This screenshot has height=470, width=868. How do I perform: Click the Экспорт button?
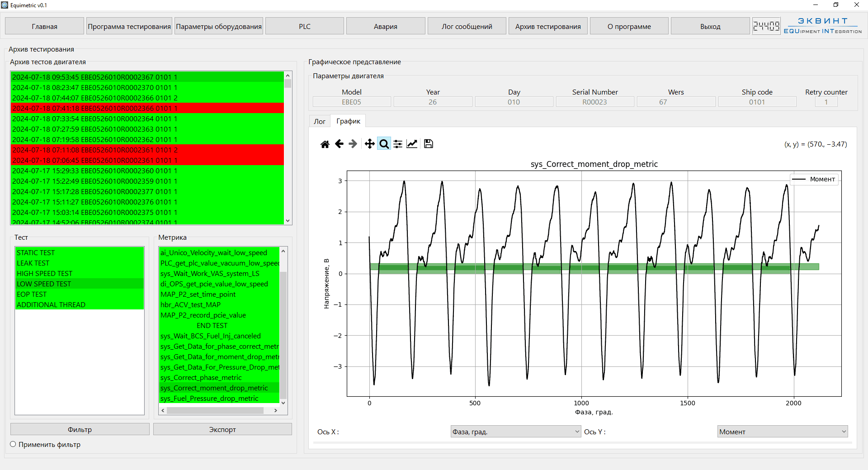(222, 429)
